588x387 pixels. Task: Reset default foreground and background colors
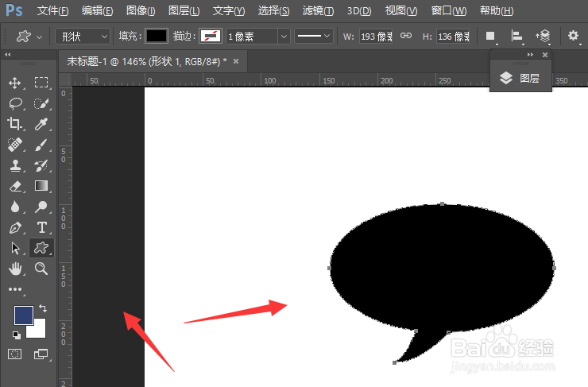17,335
